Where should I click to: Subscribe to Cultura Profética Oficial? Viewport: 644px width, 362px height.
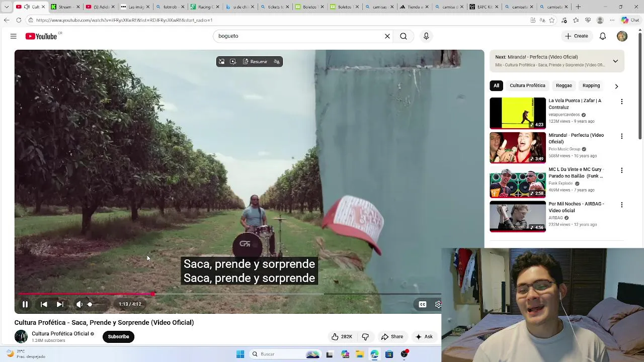point(118,337)
